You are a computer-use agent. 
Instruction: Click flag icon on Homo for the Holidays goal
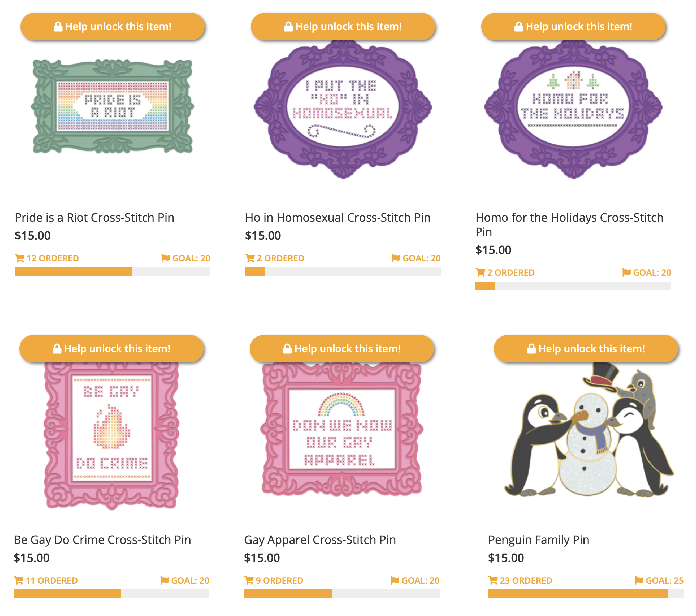[x=626, y=272]
